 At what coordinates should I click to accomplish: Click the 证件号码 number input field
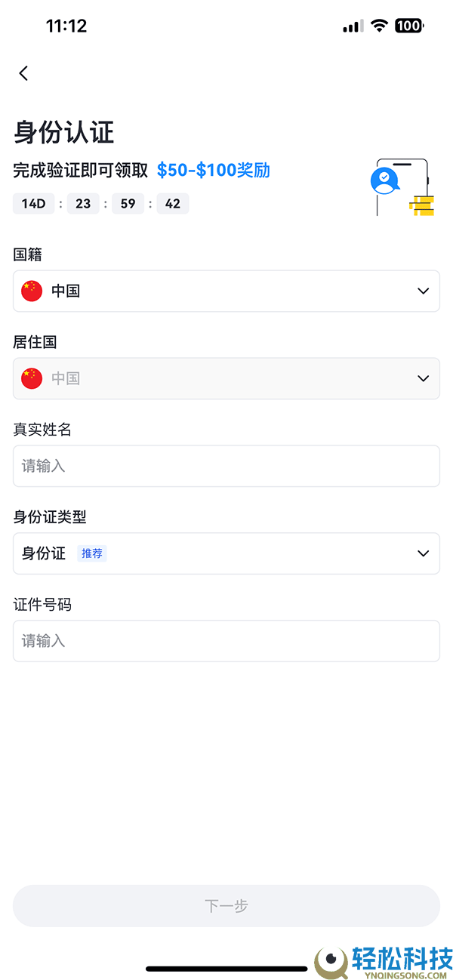pos(226,641)
